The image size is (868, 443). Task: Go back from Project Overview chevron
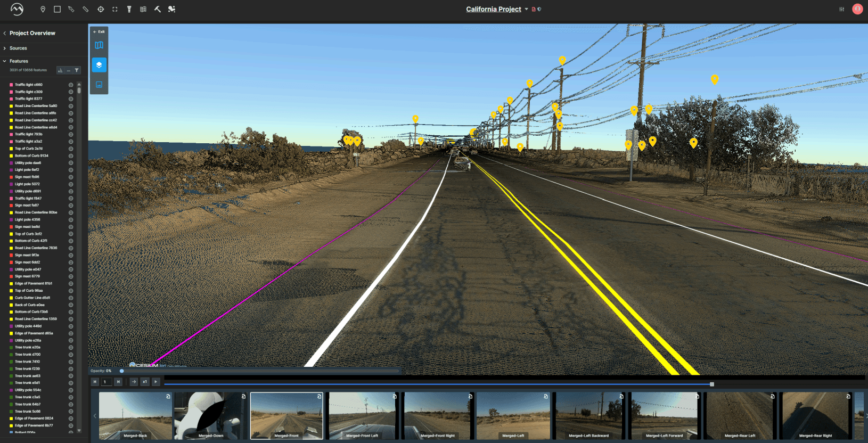click(x=5, y=33)
